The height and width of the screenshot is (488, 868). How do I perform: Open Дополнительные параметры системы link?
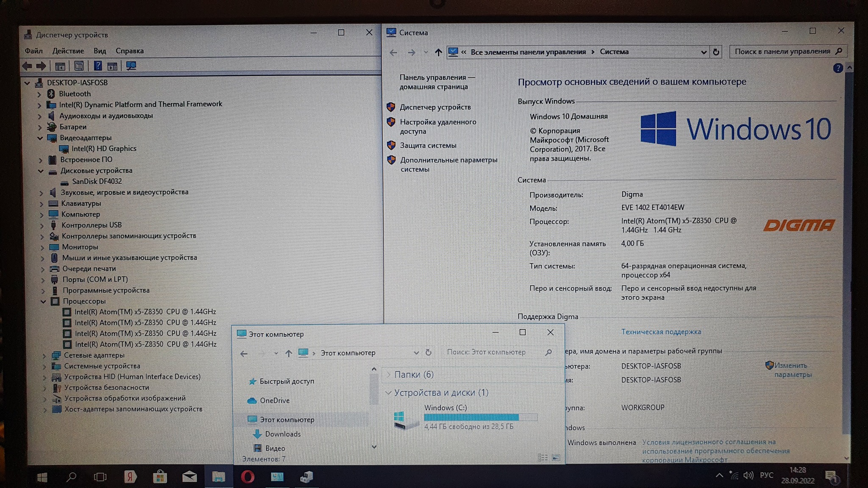tap(449, 164)
